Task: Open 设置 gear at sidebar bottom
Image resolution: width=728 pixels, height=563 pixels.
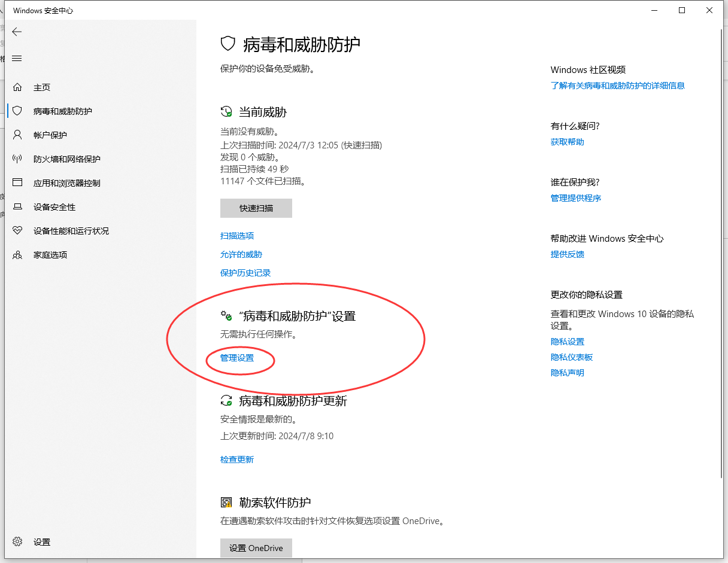Action: (17, 542)
